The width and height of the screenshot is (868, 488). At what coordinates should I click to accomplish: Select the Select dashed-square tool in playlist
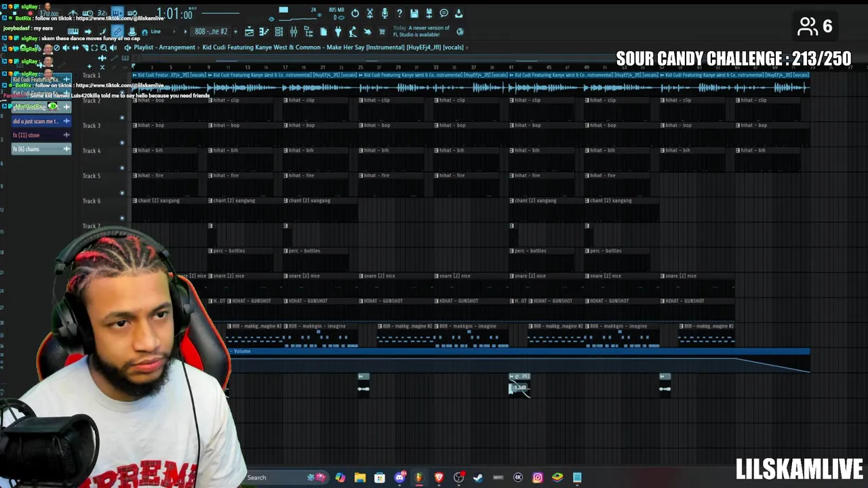94,47
